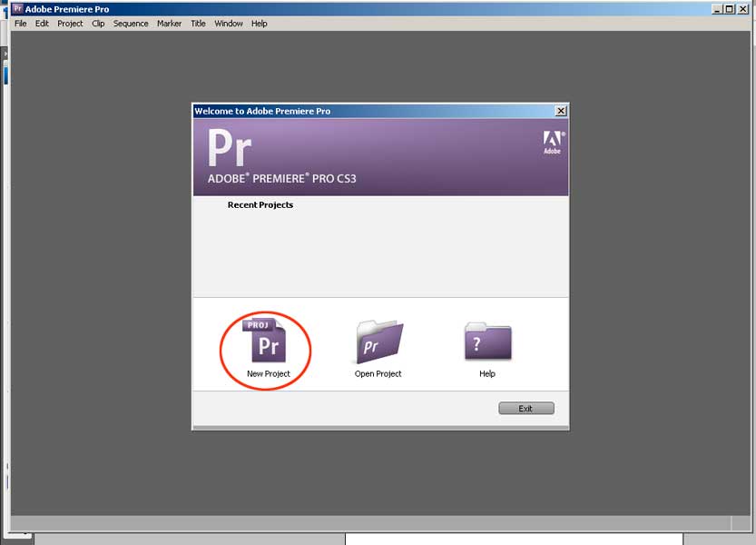Open the Marker menu

tap(169, 24)
